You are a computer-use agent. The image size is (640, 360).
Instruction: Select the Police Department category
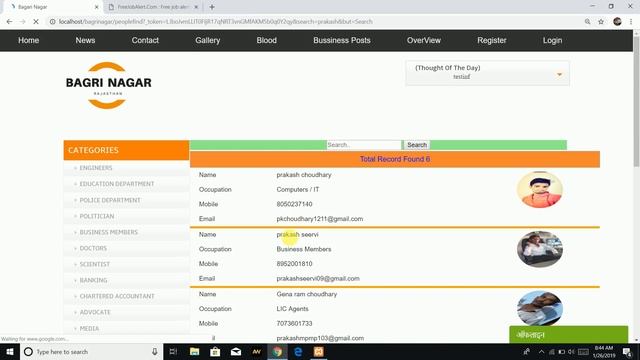point(110,200)
